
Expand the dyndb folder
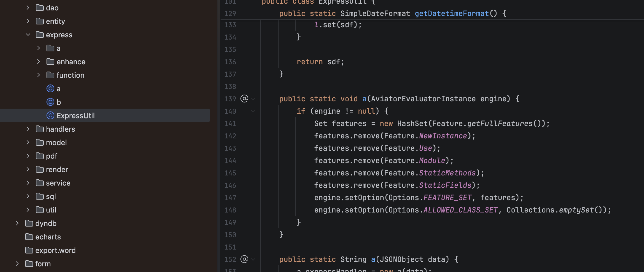(17, 223)
